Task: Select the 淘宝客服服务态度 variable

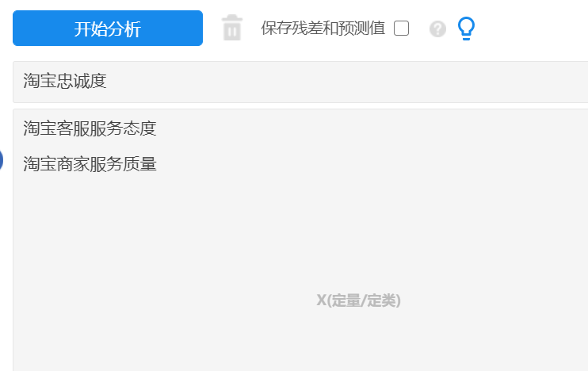Action: coord(90,128)
